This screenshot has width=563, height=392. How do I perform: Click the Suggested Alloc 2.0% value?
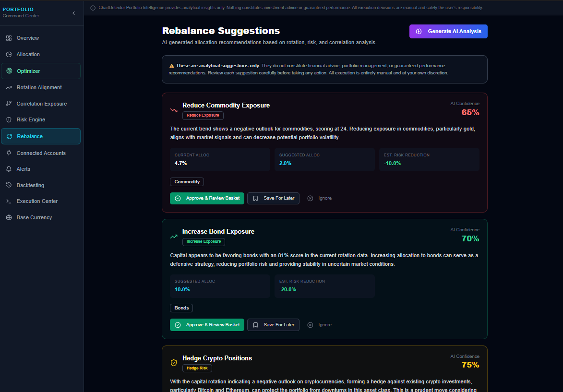285,163
